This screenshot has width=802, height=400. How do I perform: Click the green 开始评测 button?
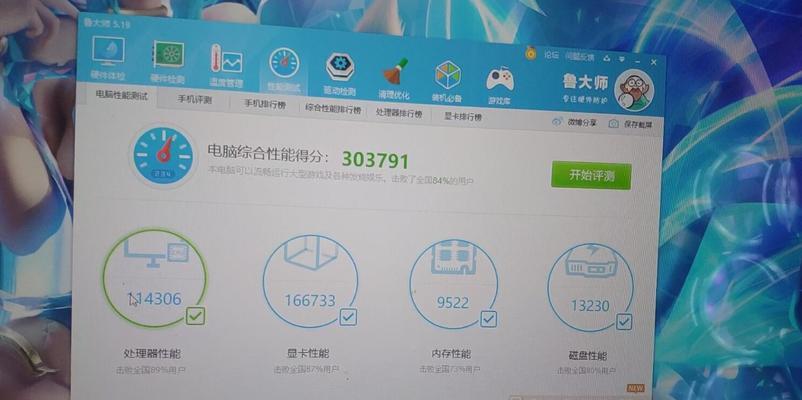coord(591,175)
